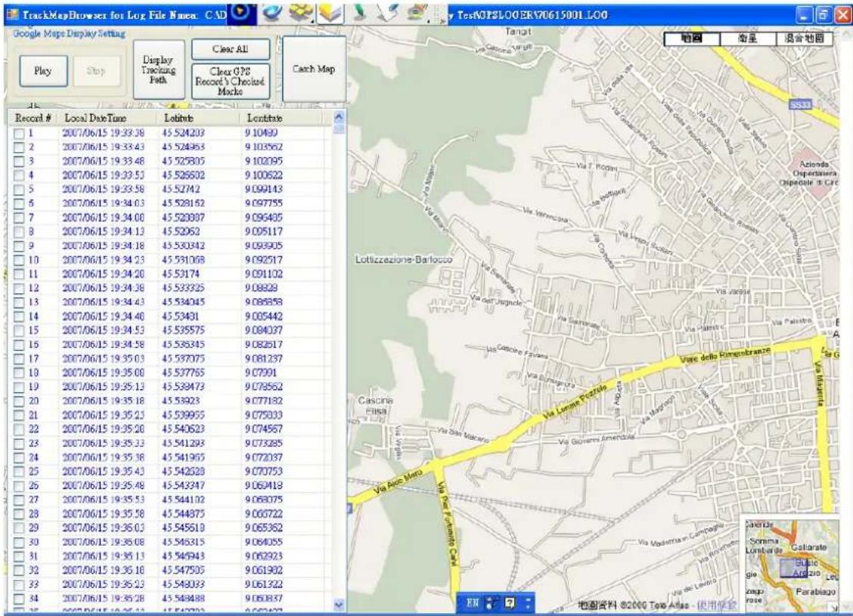The height and width of the screenshot is (616, 853).
Task: Click the disabled Stop button
Action: coord(96,71)
